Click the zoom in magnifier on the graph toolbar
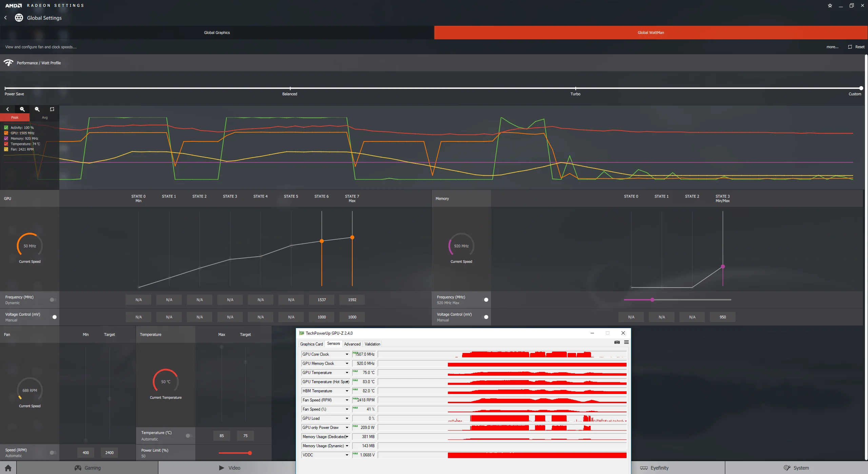This screenshot has width=868, height=474. click(22, 109)
